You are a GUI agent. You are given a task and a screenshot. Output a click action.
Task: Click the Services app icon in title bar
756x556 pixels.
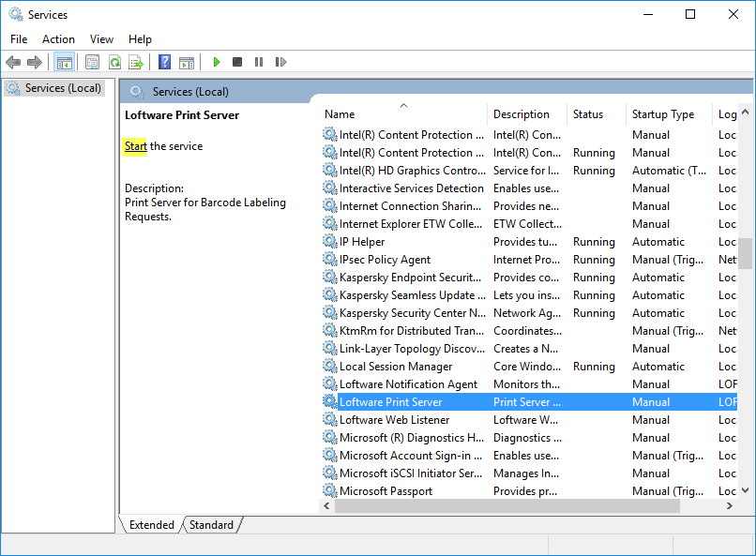(16, 14)
